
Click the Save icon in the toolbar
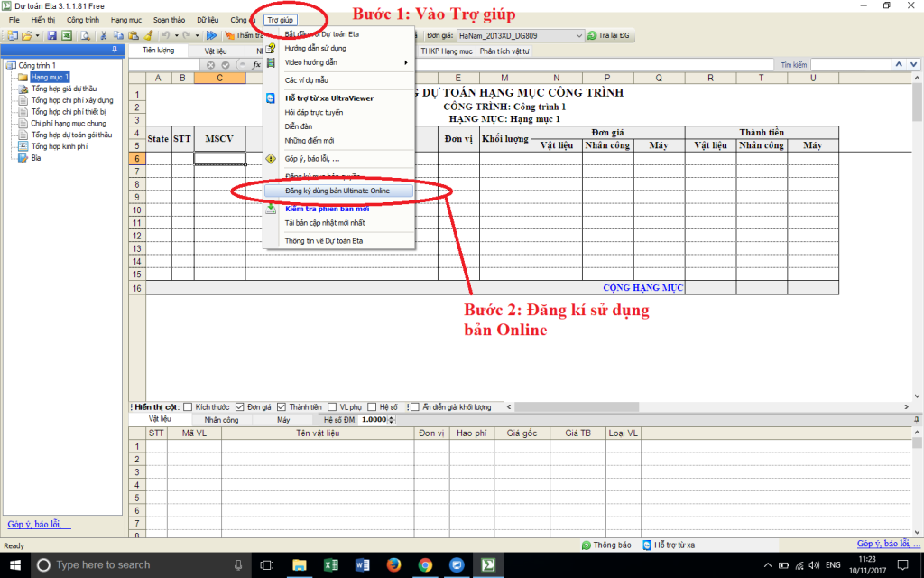[x=52, y=35]
